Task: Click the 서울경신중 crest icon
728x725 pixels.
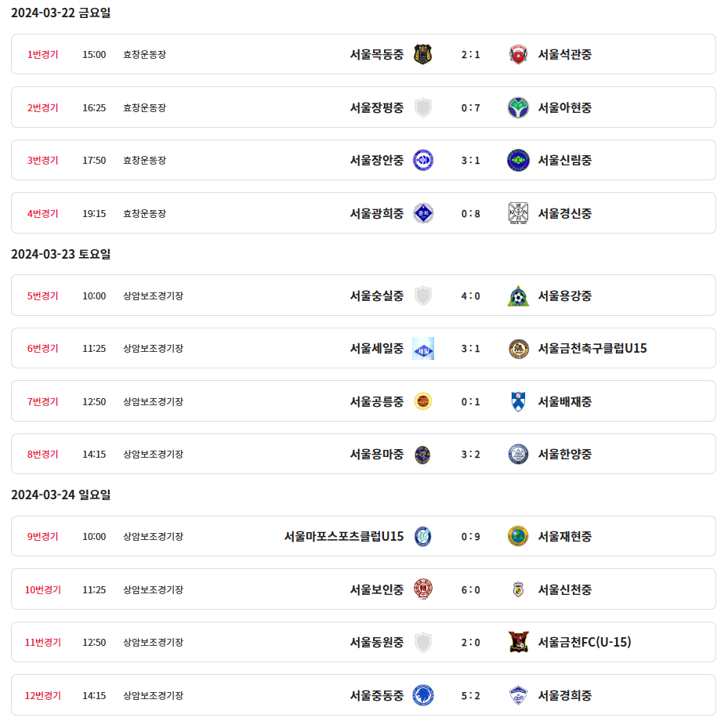Action: [x=518, y=213]
